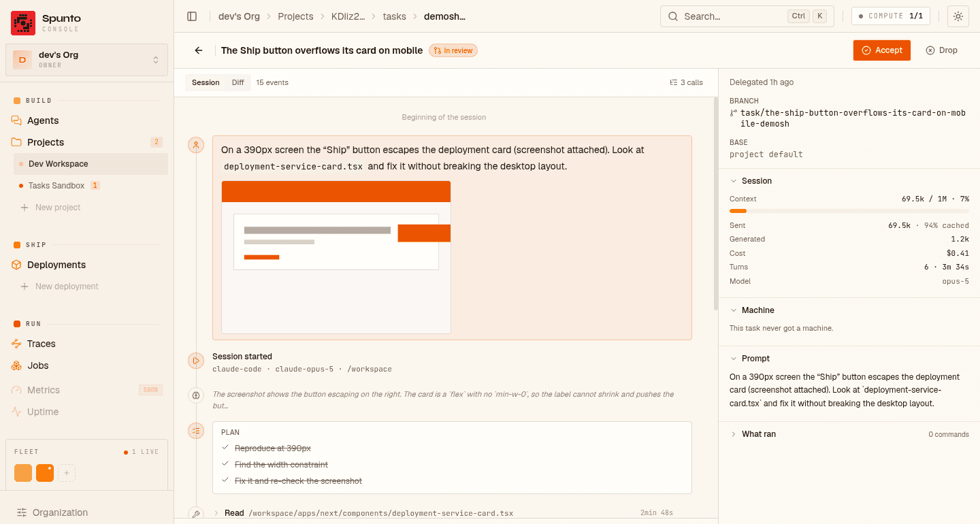Drop the task
Viewport: 980px width, 524px height.
pyautogui.click(x=942, y=50)
